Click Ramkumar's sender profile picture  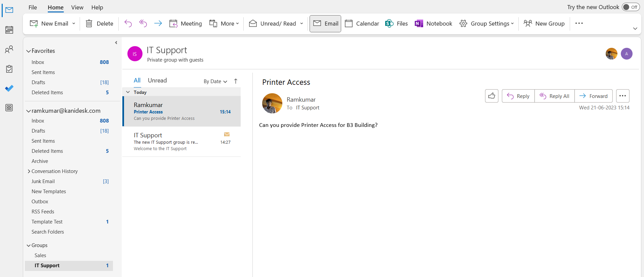[272, 103]
